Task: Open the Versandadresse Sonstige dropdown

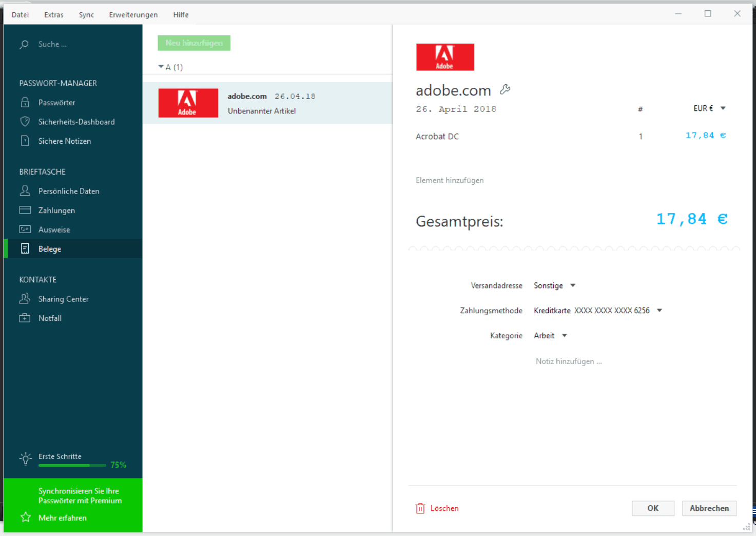Action: (554, 285)
